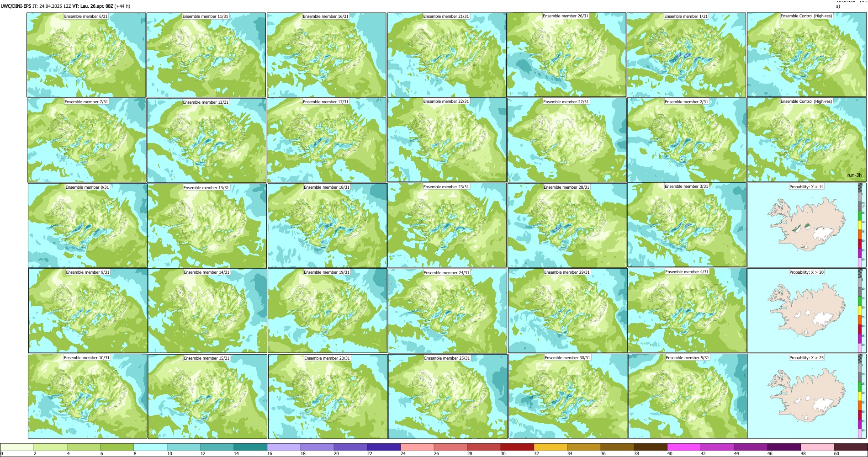The width and height of the screenshot is (868, 457).
Task: Pick the light cyan 8–10 legend swatch
Action: pos(150,447)
